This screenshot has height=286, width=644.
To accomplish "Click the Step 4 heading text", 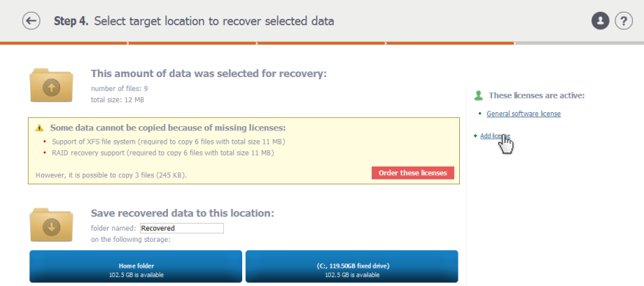I will [194, 21].
